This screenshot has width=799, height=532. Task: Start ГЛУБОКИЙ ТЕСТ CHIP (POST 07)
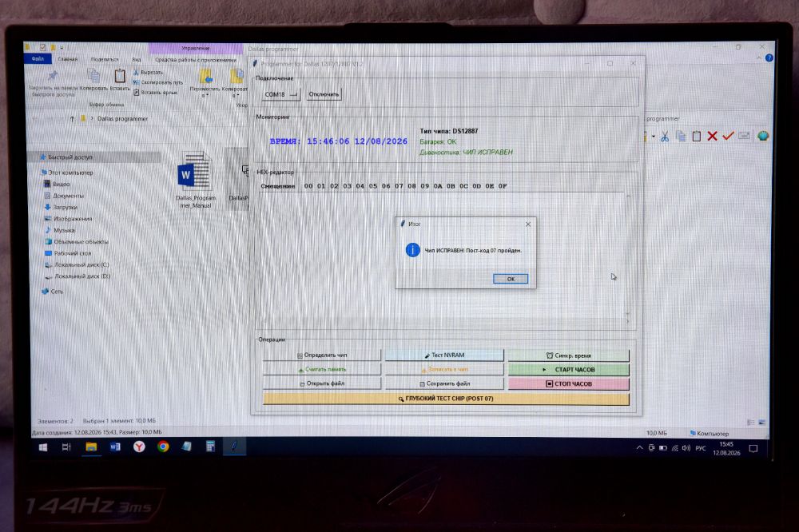point(446,399)
